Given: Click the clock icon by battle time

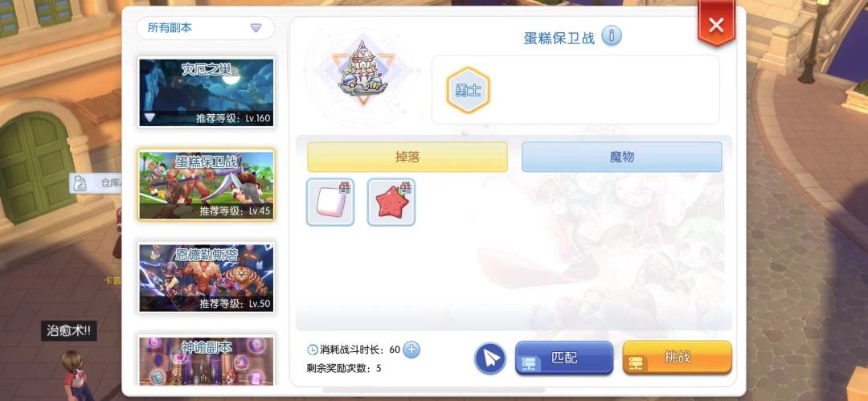Looking at the screenshot, I should point(312,350).
